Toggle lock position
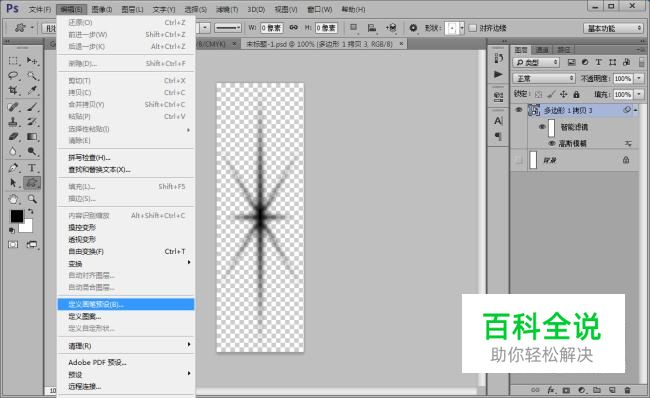This screenshot has width=650, height=398. coord(563,95)
